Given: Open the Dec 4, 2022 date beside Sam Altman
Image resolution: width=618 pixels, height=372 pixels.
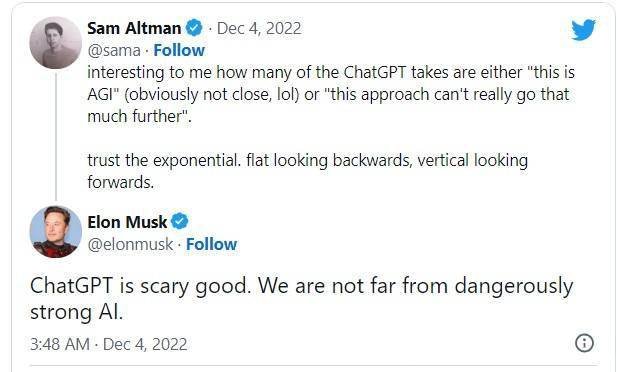Looking at the screenshot, I should pos(259,28).
